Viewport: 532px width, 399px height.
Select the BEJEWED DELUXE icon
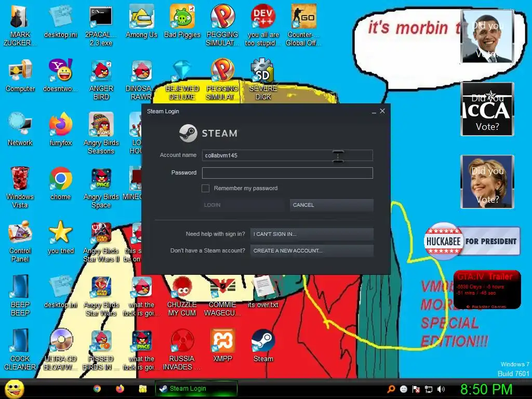coord(182,79)
